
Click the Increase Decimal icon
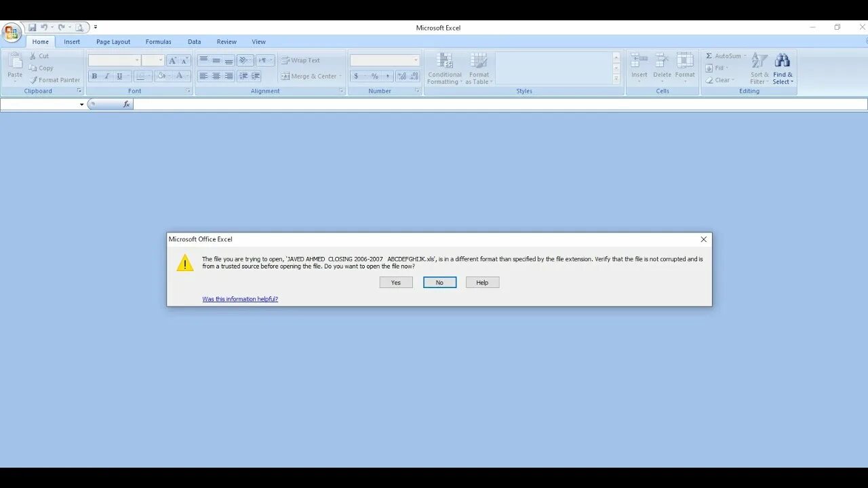coord(402,76)
